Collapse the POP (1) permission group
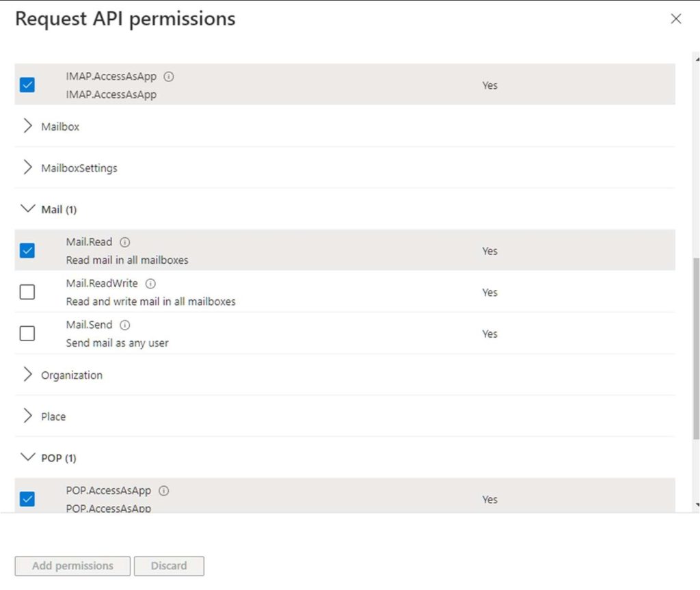 pos(28,457)
